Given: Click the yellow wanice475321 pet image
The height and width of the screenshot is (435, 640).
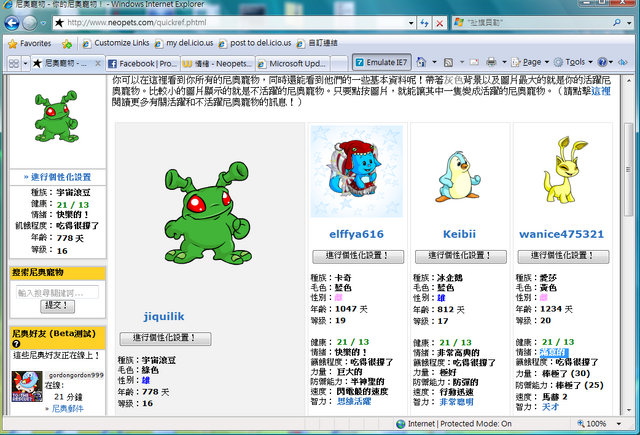Looking at the screenshot, I should tap(564, 170).
